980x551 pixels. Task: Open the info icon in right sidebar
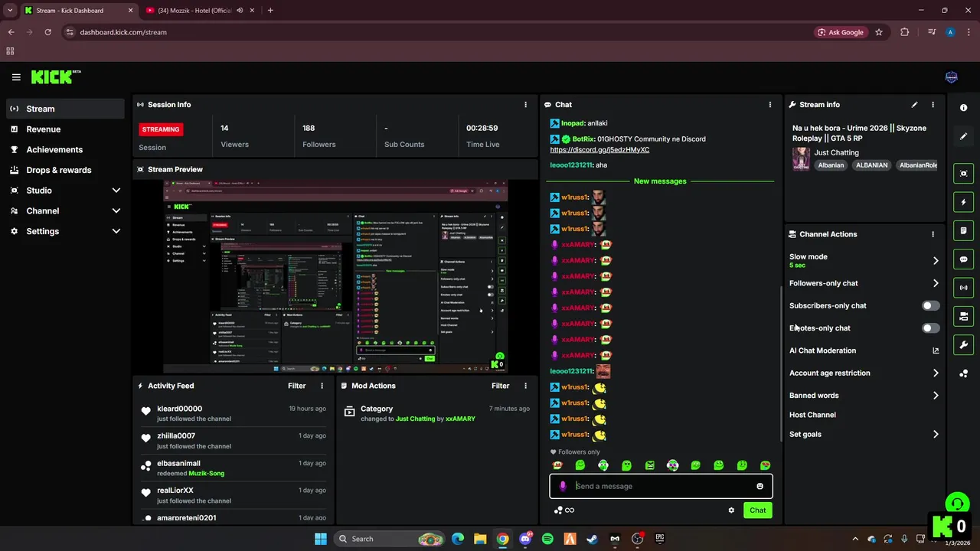(963, 108)
